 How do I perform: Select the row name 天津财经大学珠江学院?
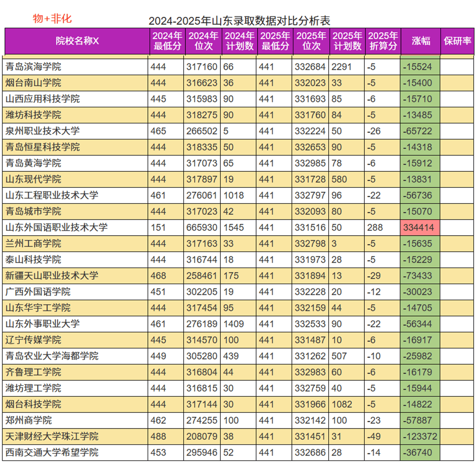[52, 436]
